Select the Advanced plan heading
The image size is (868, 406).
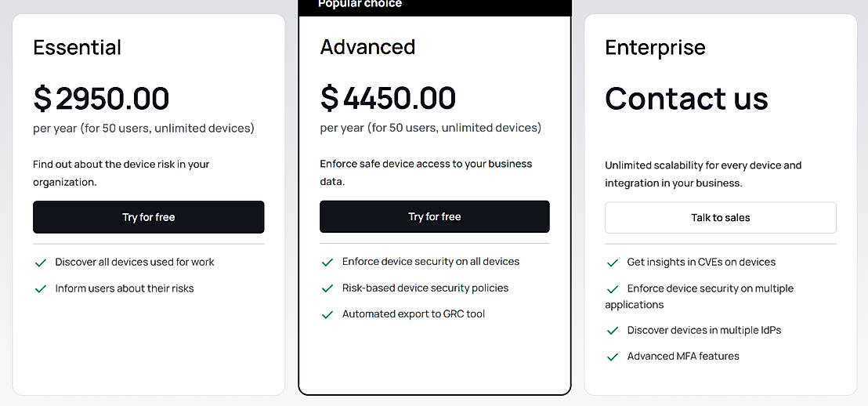pyautogui.click(x=367, y=47)
